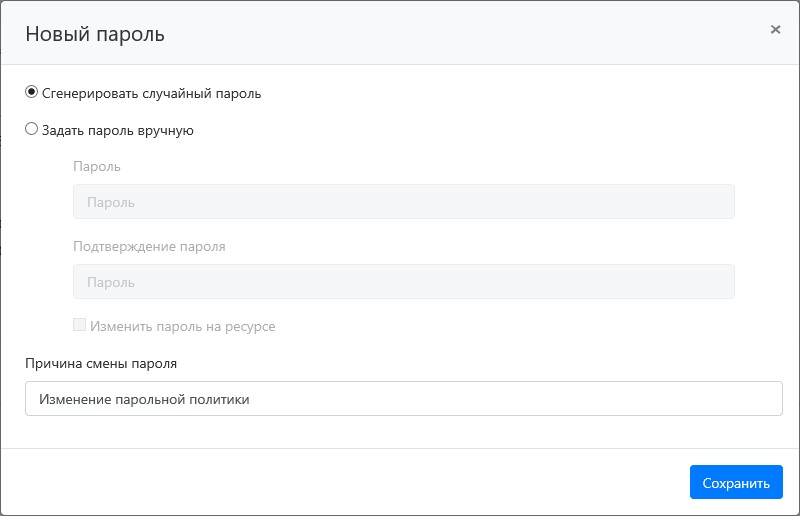This screenshot has height=516, width=800.
Task: Click the Сохранить button
Action: pyautogui.click(x=736, y=482)
